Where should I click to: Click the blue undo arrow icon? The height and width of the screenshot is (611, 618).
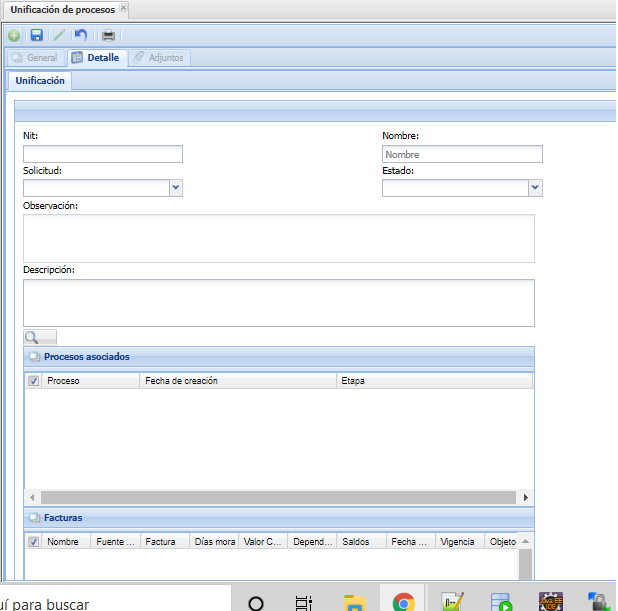81,36
